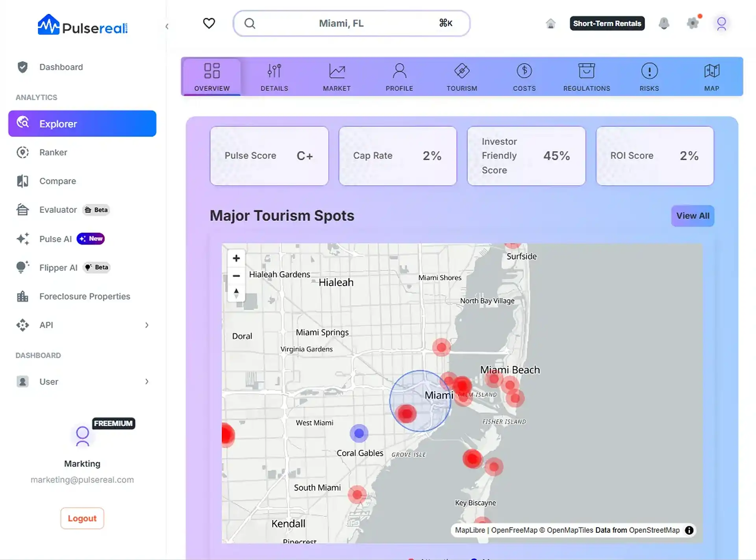Screen dimensions: 756x560
Task: Click the User icon in the sidebar
Action: [x=22, y=381]
